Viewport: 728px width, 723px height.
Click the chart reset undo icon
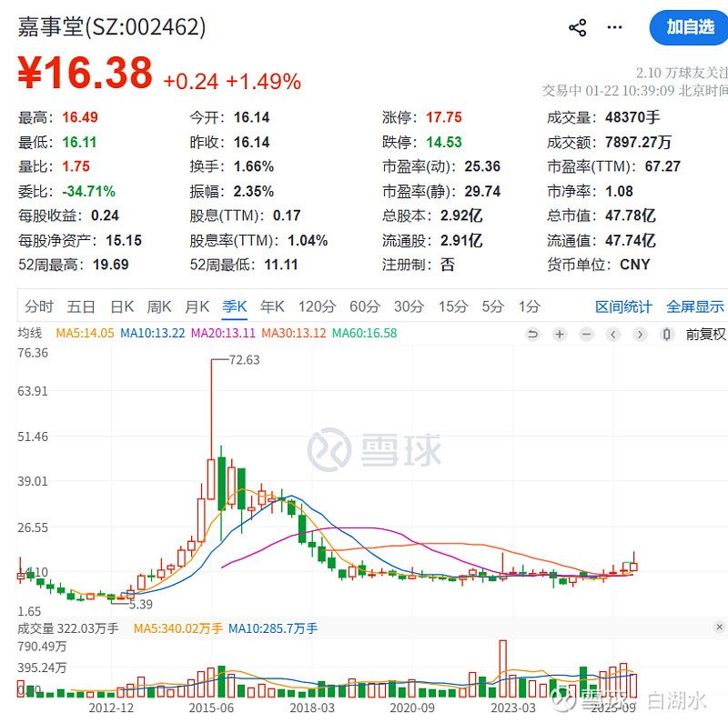coord(533,334)
